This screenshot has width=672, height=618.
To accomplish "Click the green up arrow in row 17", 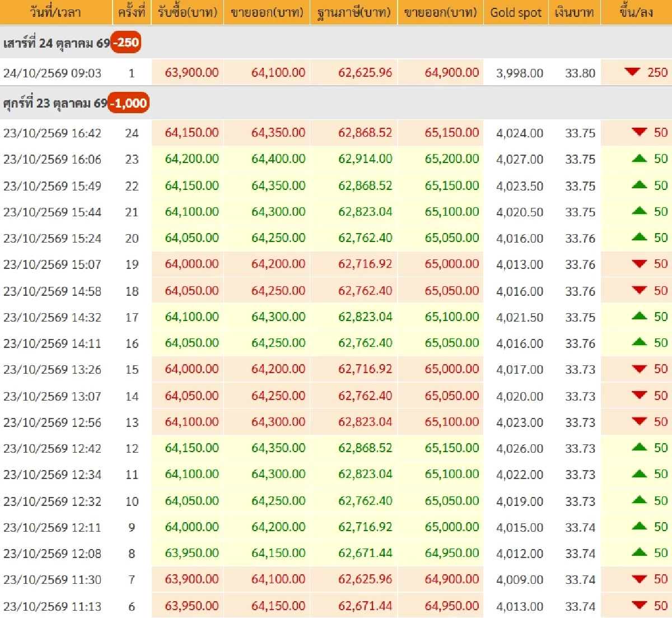I will (639, 316).
